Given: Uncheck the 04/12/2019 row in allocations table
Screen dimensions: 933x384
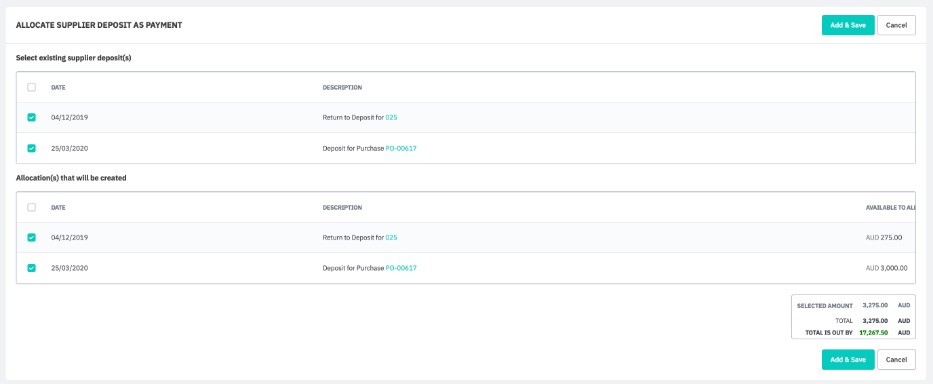Looking at the screenshot, I should pos(32,238).
